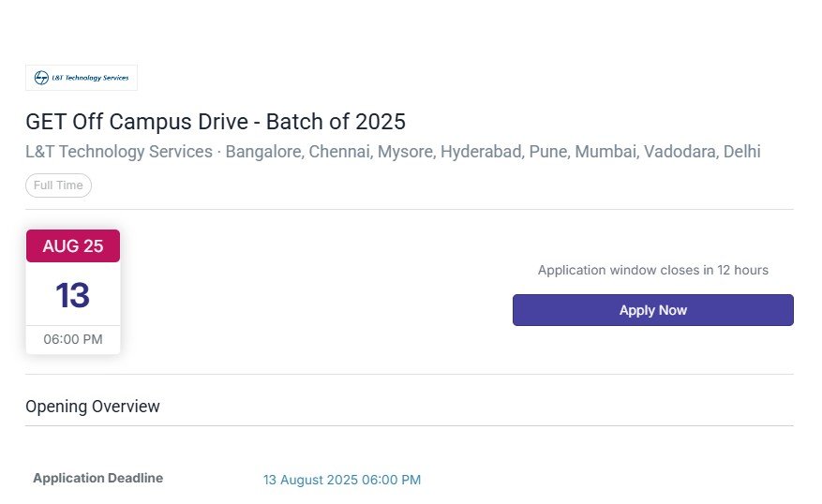The image size is (822, 504).
Task: Click the L&T Technology Services company name
Action: point(119,152)
